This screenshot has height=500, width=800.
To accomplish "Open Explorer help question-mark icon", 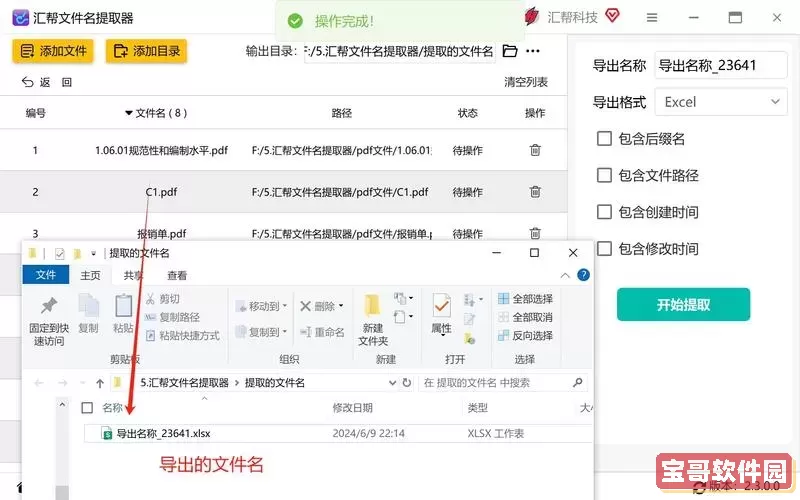I will coord(583,275).
